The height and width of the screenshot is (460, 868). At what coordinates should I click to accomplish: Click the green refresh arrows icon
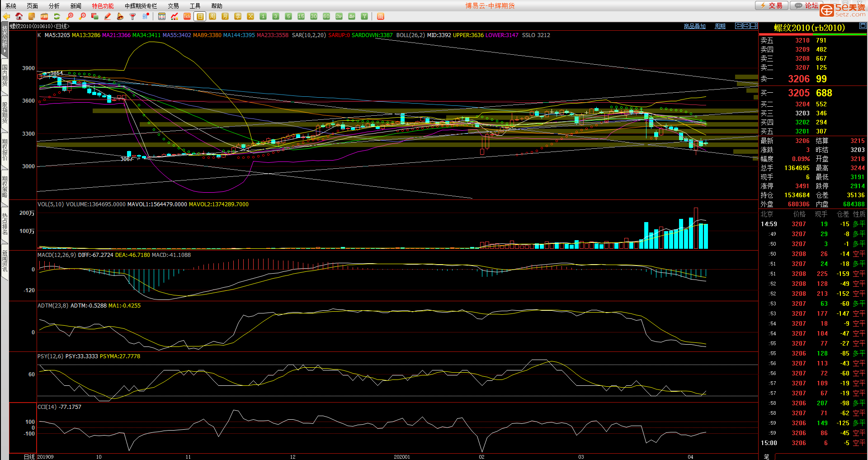coord(57,16)
